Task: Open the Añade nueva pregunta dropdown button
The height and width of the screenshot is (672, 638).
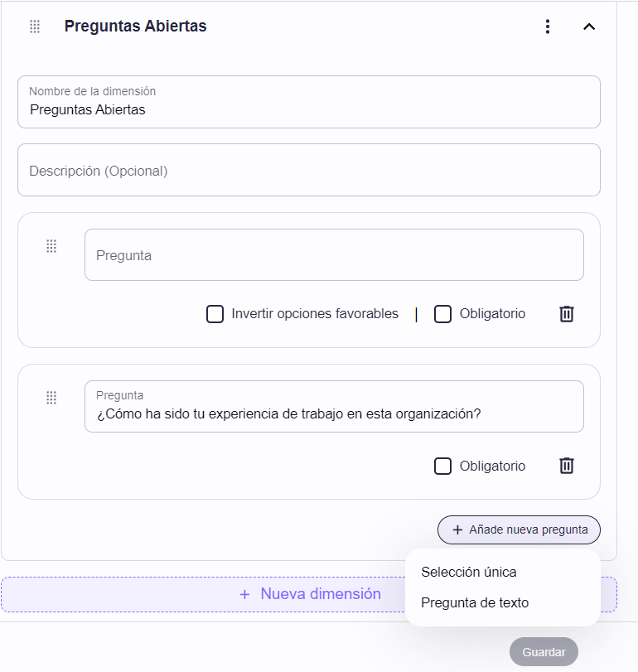Action: (x=519, y=530)
